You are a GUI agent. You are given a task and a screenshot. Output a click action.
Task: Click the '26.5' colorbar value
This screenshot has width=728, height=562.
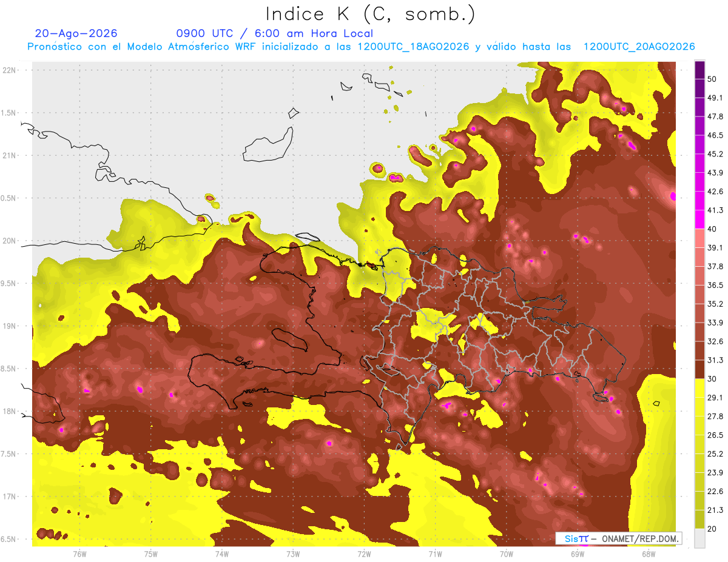[x=715, y=435]
